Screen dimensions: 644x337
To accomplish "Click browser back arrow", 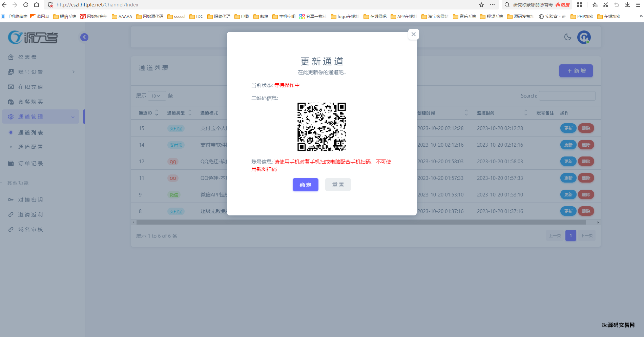I will (4, 5).
